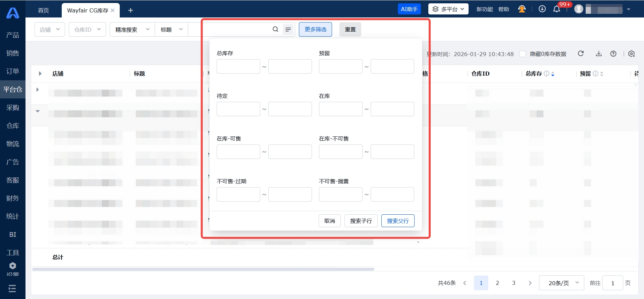The image size is (644, 299).
Task: Open the column settings icon
Action: pyautogui.click(x=632, y=54)
